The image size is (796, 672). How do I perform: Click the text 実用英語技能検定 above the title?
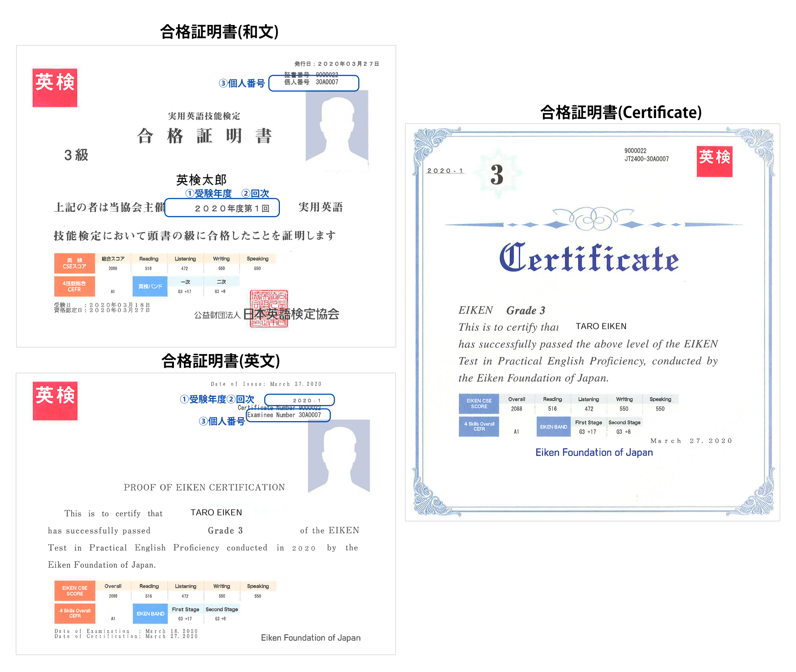204,116
